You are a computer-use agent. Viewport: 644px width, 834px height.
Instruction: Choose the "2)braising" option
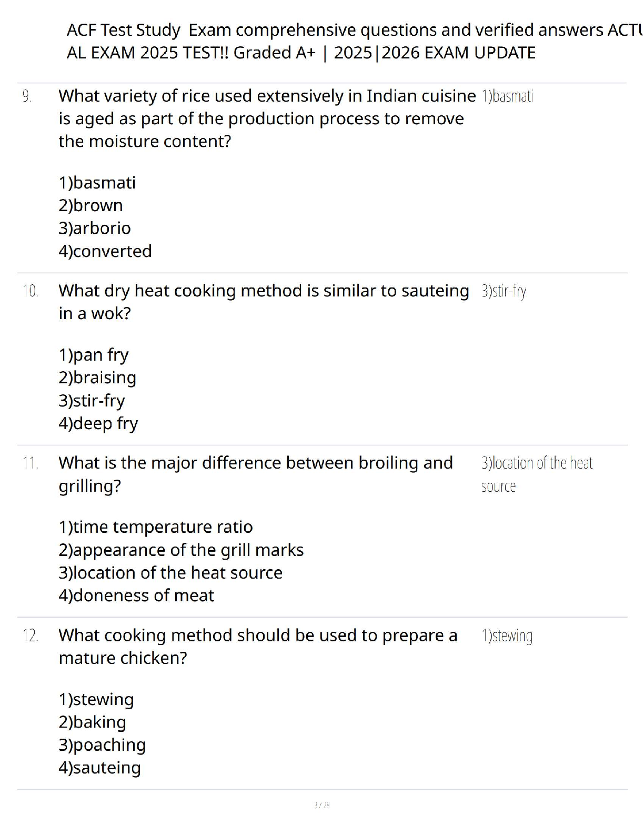(97, 378)
